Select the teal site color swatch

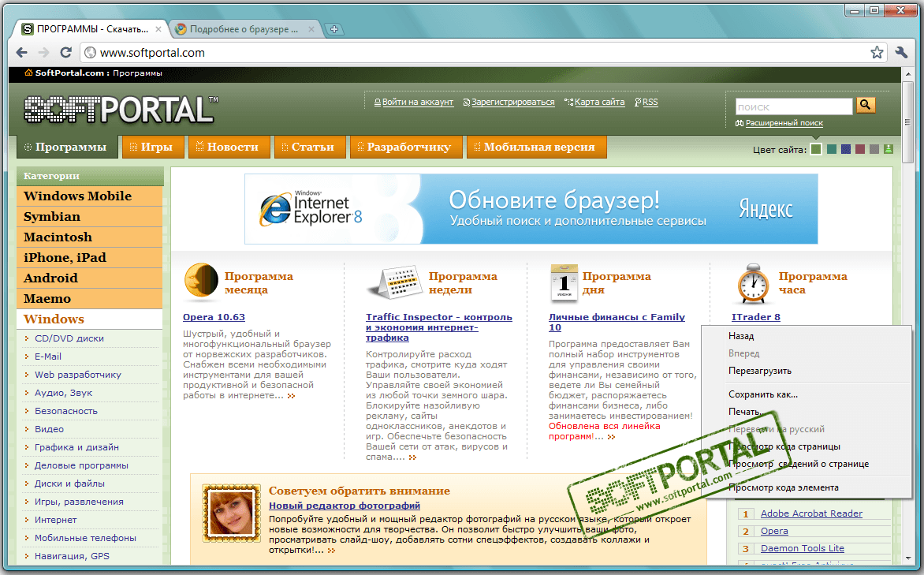(832, 149)
